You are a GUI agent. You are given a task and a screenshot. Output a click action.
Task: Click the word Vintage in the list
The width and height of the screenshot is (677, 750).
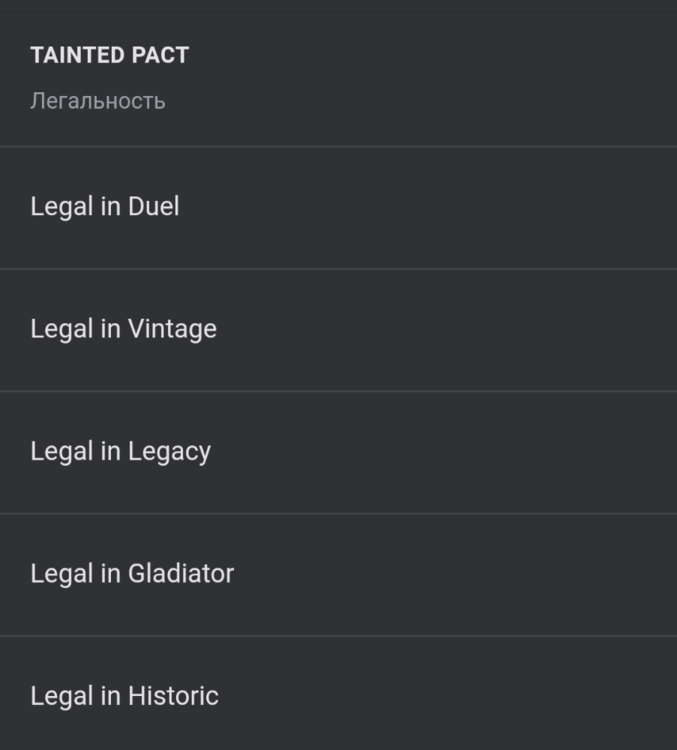[x=172, y=329]
